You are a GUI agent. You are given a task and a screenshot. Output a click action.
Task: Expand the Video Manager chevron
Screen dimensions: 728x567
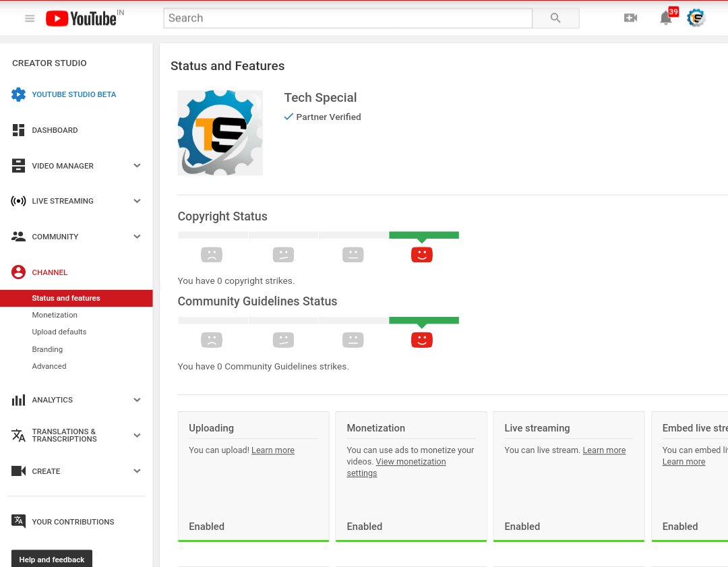coord(137,165)
